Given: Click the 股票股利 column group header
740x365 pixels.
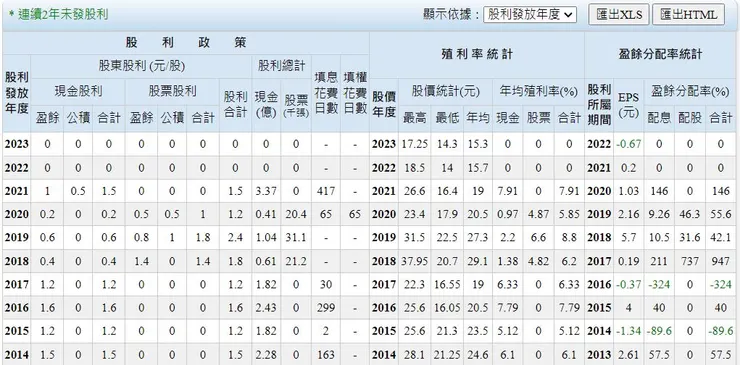Looking at the screenshot, I should coord(172,91).
